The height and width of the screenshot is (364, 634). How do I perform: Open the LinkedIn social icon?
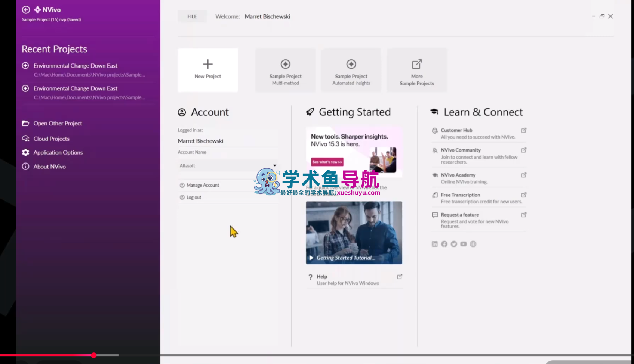point(434,244)
